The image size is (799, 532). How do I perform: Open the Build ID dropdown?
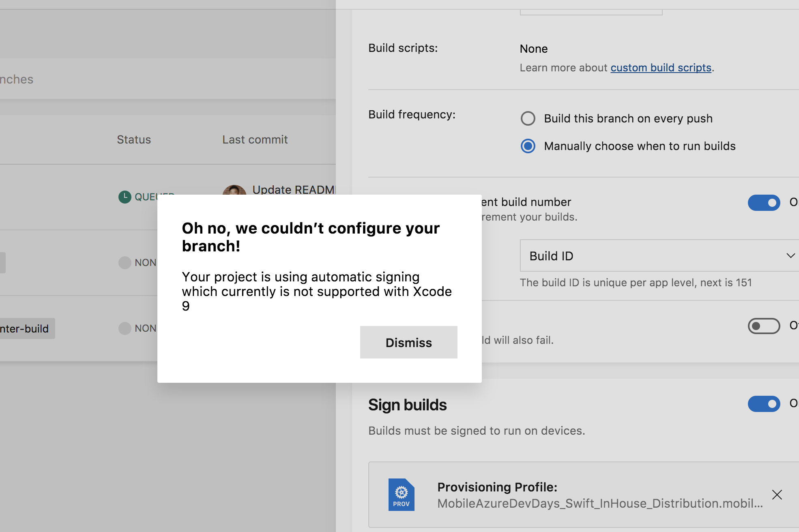click(659, 255)
